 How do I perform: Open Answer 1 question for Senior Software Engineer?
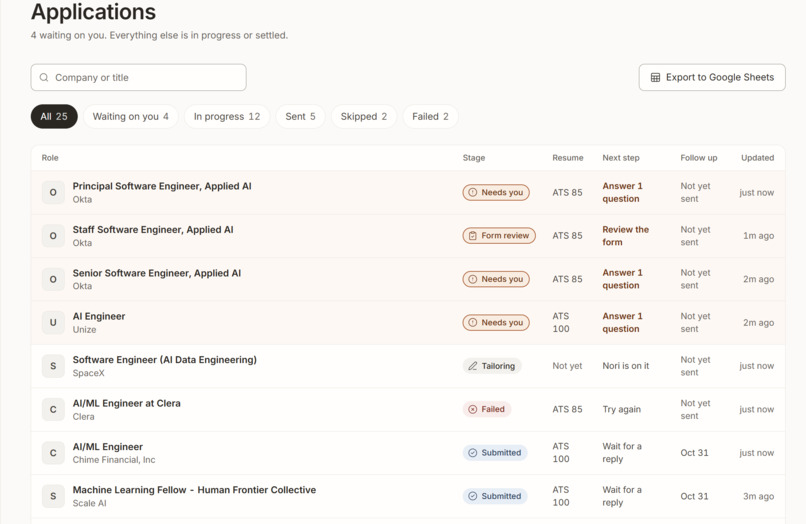[622, 279]
